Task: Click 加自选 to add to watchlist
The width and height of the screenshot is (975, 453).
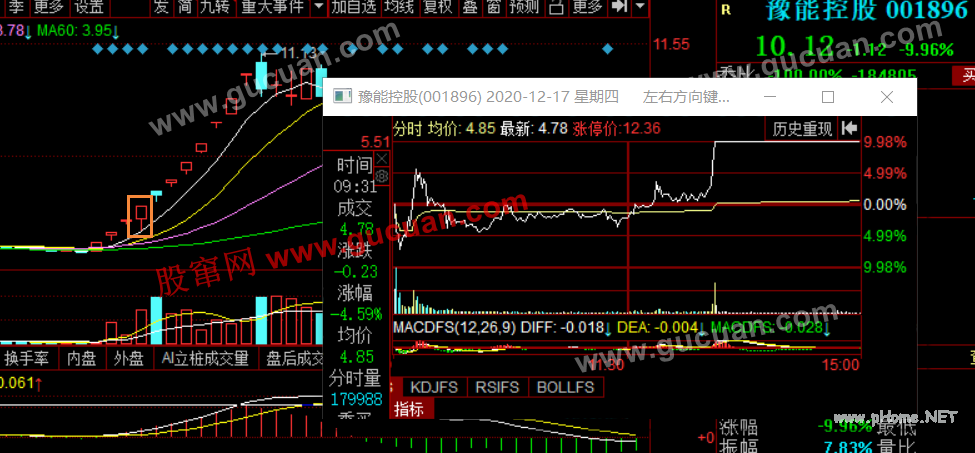Action: pyautogui.click(x=354, y=7)
